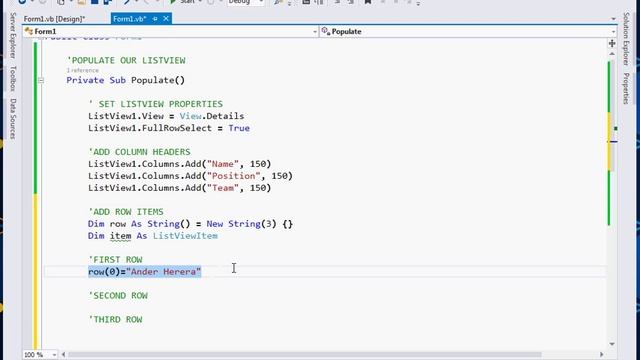This screenshot has width=640, height=360.
Task: Open the Toolbox side panel
Action: 13,78
